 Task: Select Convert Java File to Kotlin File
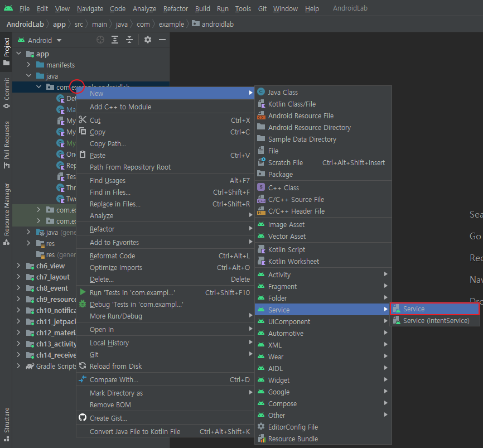pos(165,431)
